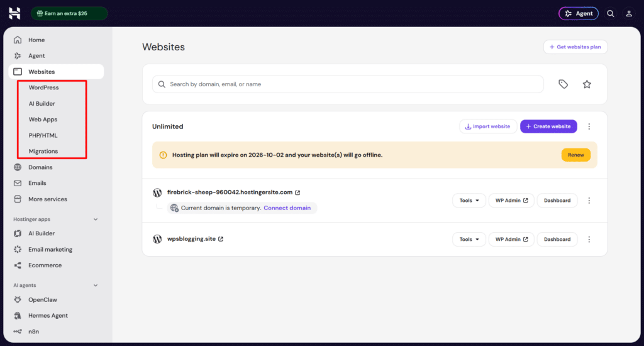The width and height of the screenshot is (644, 346).
Task: Open Tools dropdown for wpsblogging.site
Action: (469, 239)
